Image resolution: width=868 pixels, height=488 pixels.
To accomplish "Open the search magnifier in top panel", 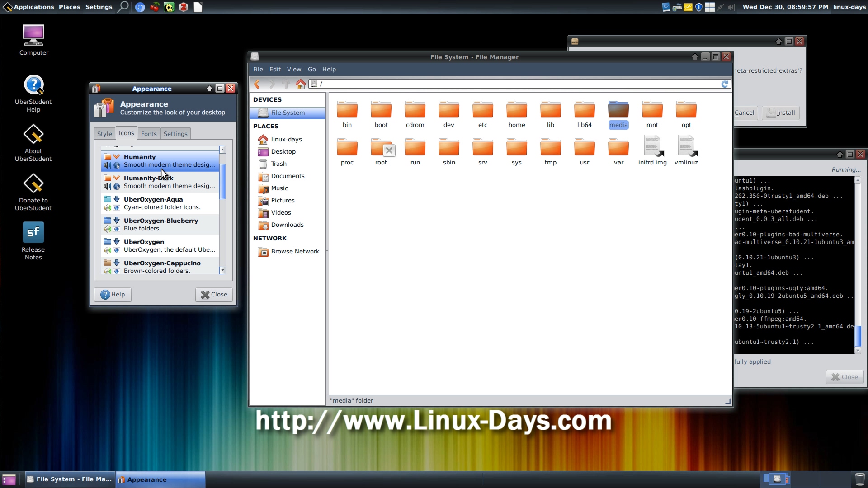I will [x=123, y=7].
